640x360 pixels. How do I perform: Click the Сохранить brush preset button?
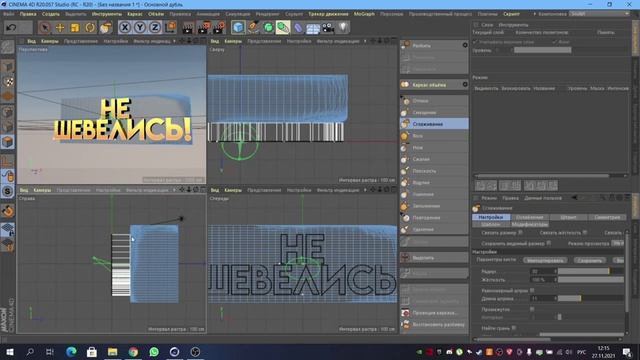(x=590, y=260)
